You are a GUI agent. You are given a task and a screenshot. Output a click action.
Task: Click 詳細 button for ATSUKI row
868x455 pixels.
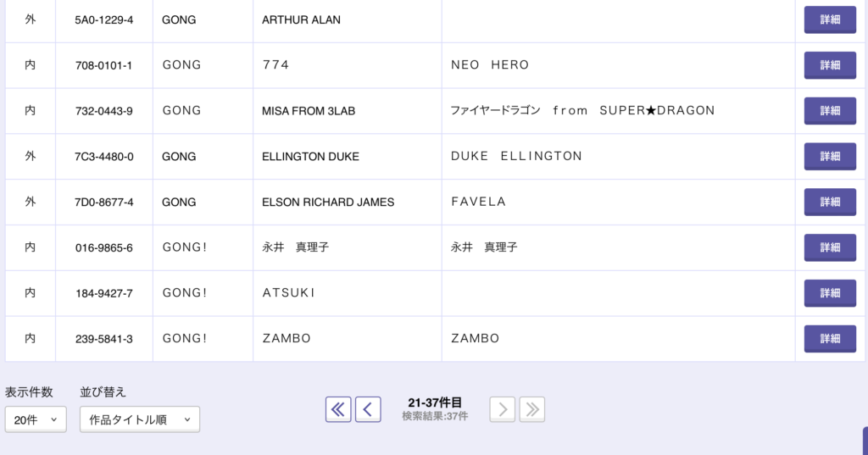tap(830, 293)
